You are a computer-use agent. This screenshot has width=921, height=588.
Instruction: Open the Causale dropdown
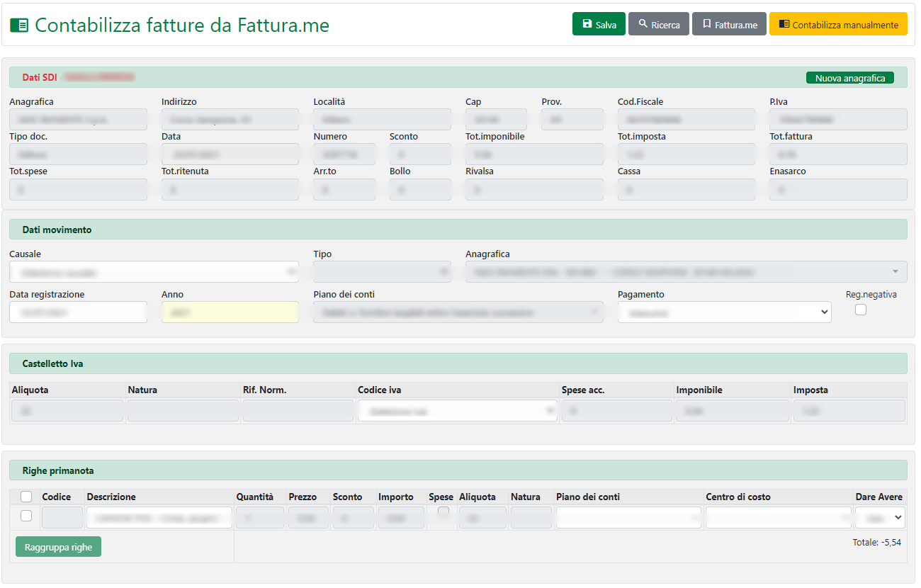coord(154,272)
